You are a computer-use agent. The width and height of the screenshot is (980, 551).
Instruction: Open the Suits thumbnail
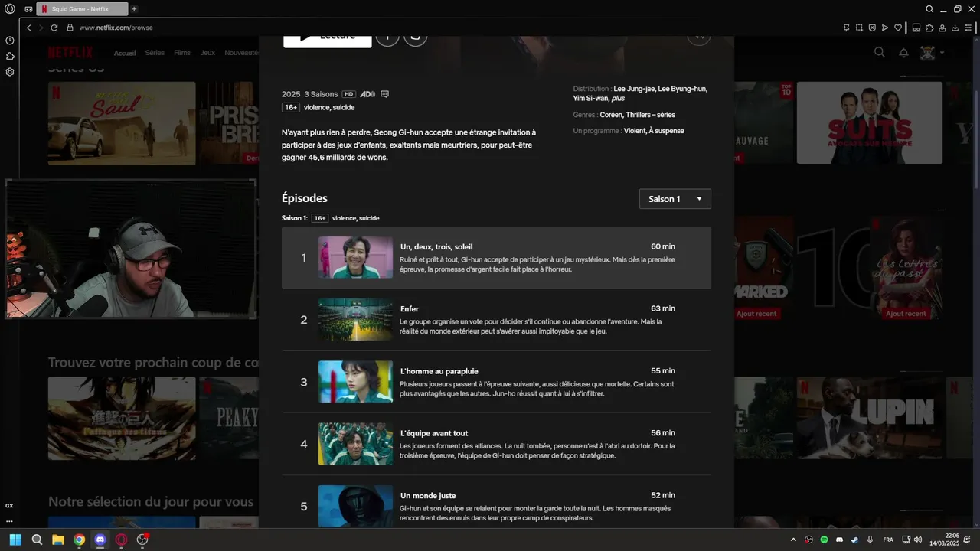pyautogui.click(x=870, y=122)
